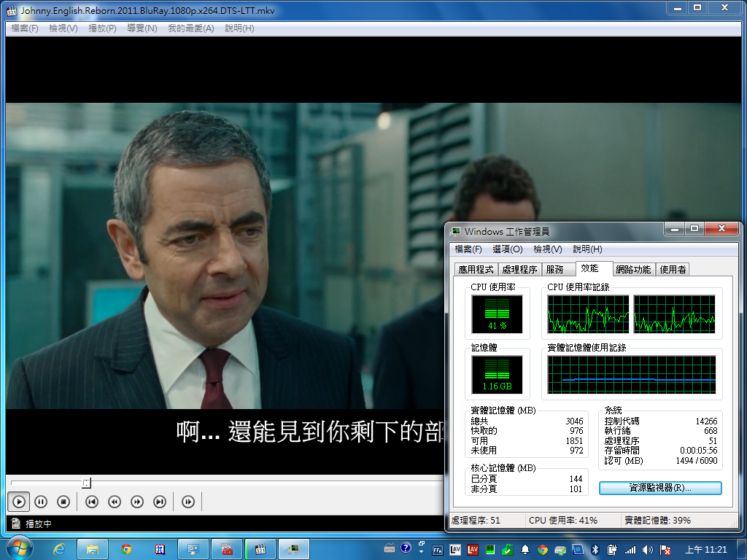Switch to Media Player Classic on the taskbar
747x560 pixels.
(x=260, y=550)
